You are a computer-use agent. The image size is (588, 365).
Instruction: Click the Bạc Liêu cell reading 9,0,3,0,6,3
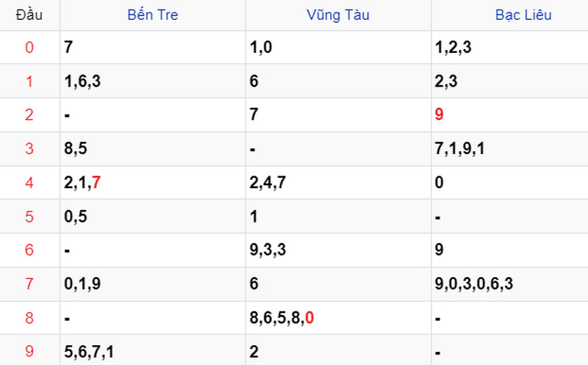click(474, 283)
